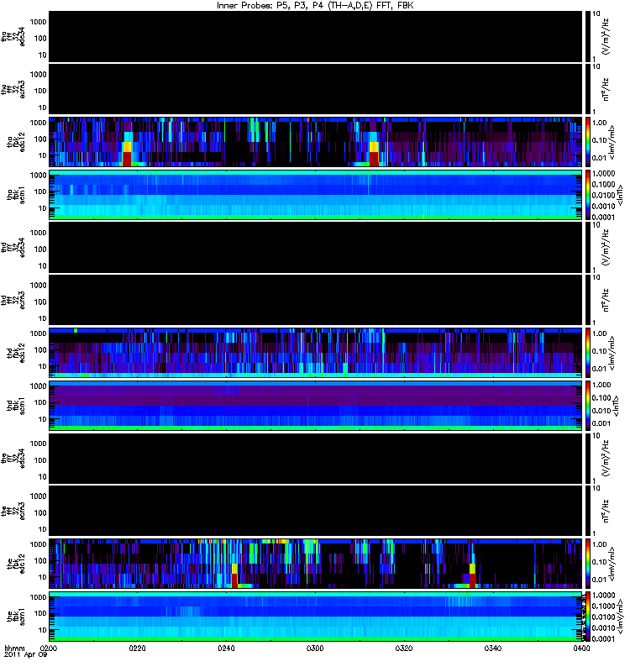Click red burst near 0242 in the edc12
Screen dimensions: 630x672
[x=234, y=580]
